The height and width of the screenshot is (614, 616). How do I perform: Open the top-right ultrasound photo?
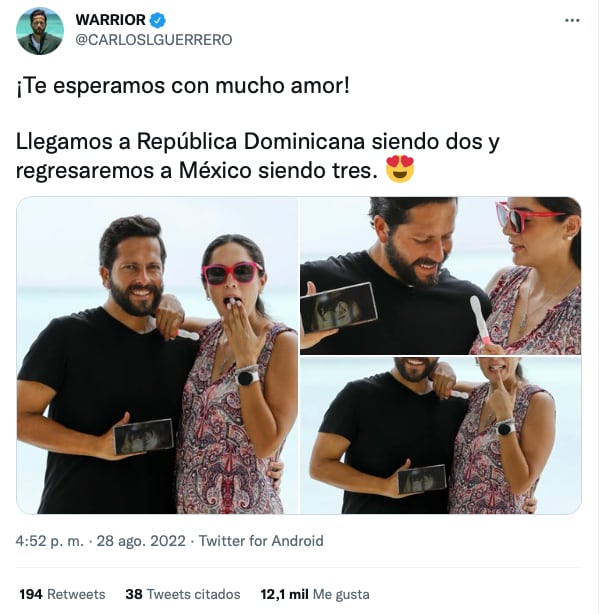tap(440, 275)
